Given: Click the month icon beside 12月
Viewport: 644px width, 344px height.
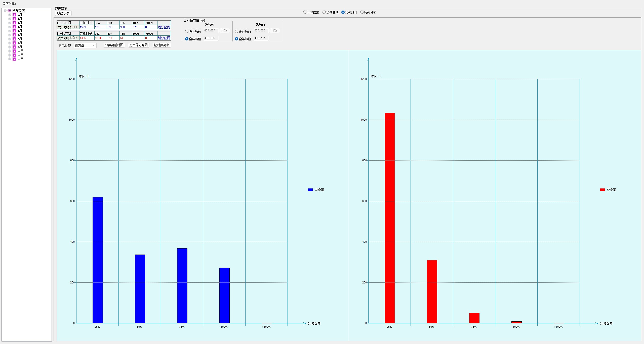Looking at the screenshot, I should click(x=14, y=59).
